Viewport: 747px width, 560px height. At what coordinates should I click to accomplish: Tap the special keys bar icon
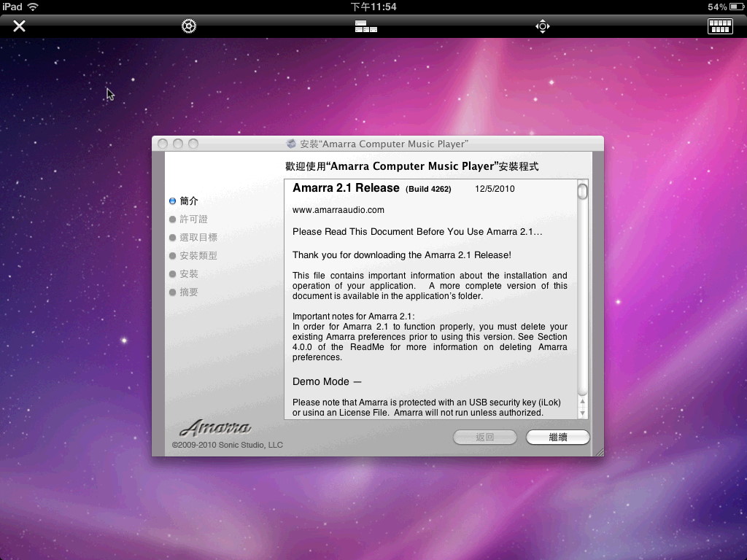click(366, 26)
